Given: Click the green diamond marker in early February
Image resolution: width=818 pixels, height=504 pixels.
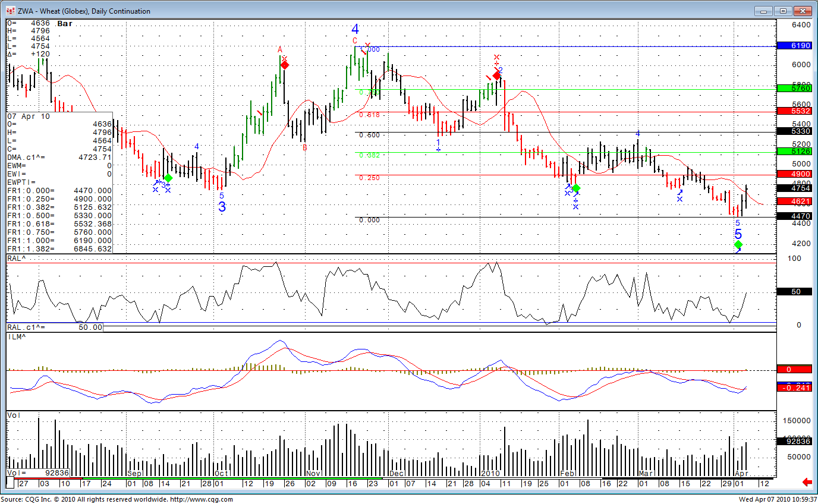Looking at the screenshot, I should 575,188.
